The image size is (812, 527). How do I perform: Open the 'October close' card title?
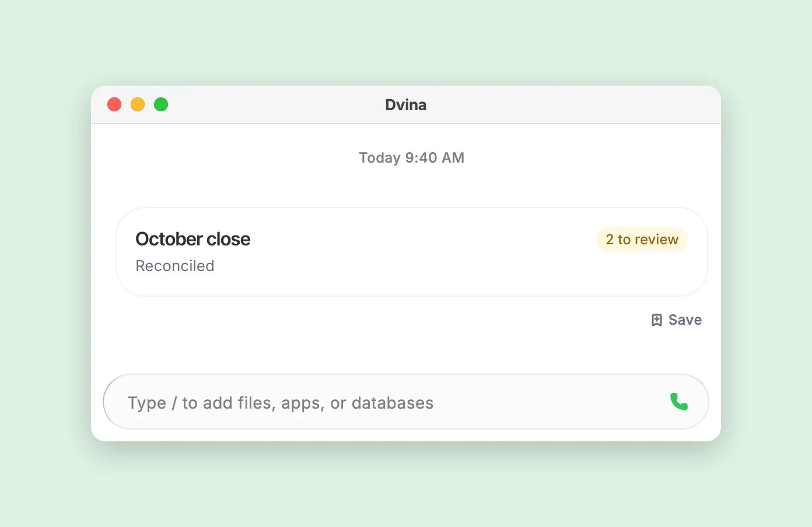pyautogui.click(x=193, y=239)
